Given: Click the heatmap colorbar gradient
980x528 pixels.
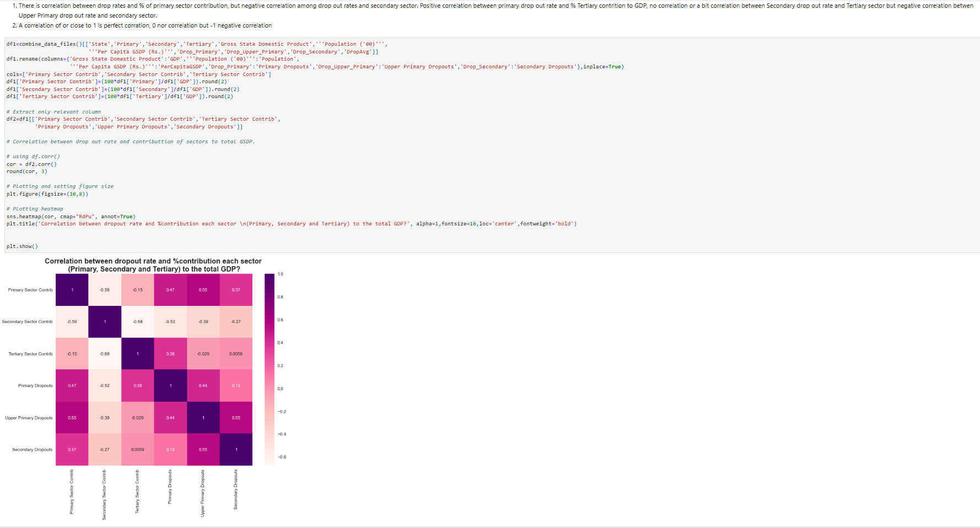Looking at the screenshot, I should tap(268, 367).
